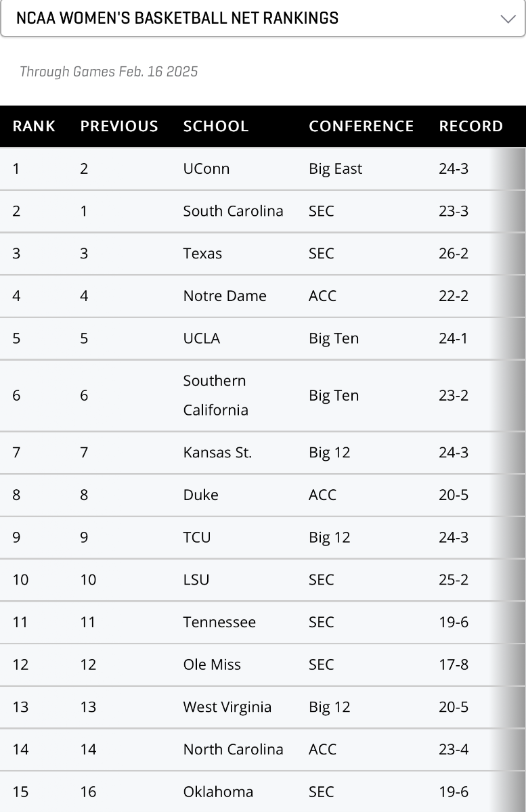Click the RECORD column header
Screen dimensions: 526x812
coord(471,127)
